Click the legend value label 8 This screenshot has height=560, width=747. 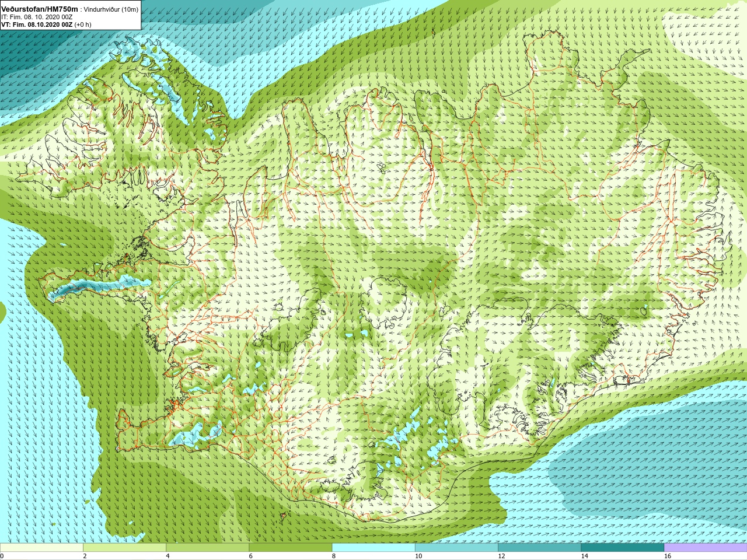point(334,556)
